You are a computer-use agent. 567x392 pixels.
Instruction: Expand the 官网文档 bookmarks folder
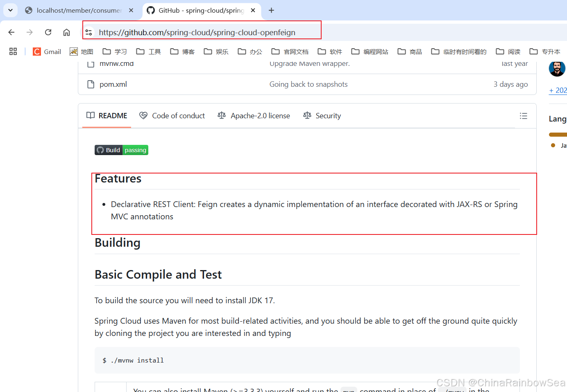tap(290, 52)
